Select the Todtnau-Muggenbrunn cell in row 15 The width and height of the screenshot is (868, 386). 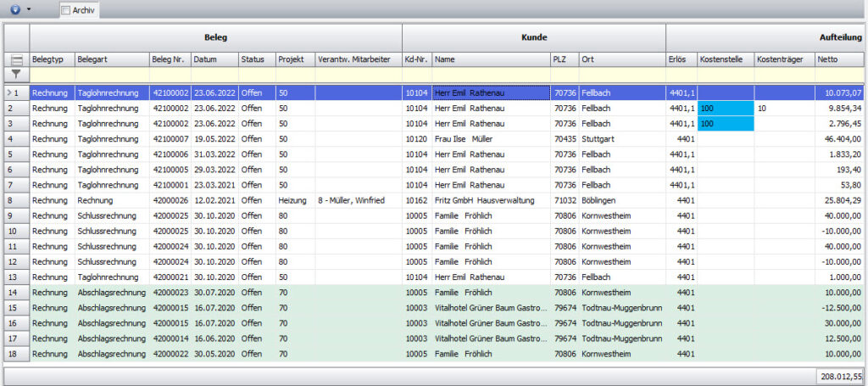pyautogui.click(x=621, y=307)
